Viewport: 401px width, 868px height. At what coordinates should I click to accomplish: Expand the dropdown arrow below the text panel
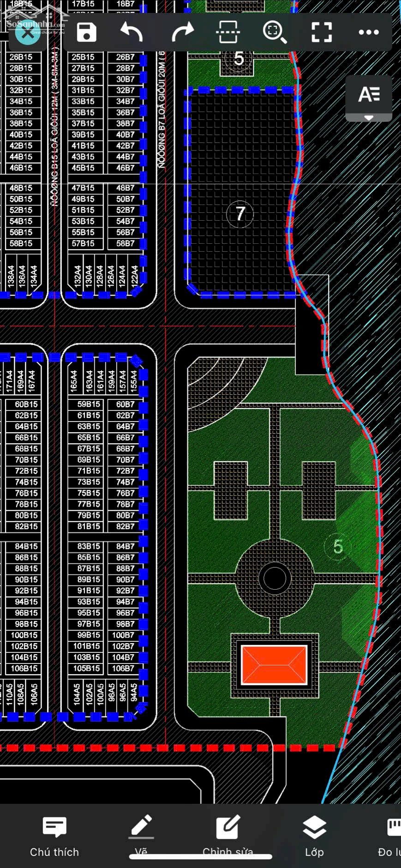tap(369, 118)
